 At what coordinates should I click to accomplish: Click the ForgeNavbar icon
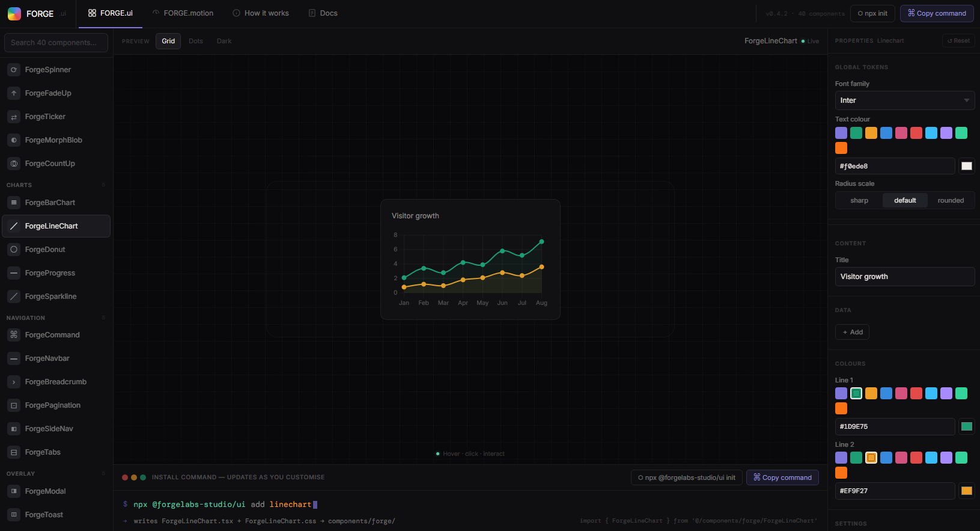pos(14,358)
